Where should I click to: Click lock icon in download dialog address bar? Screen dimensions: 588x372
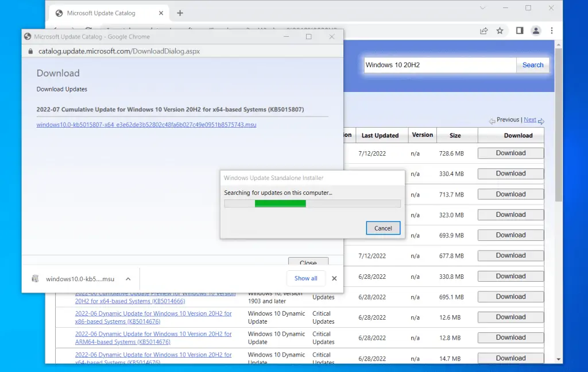pos(30,51)
